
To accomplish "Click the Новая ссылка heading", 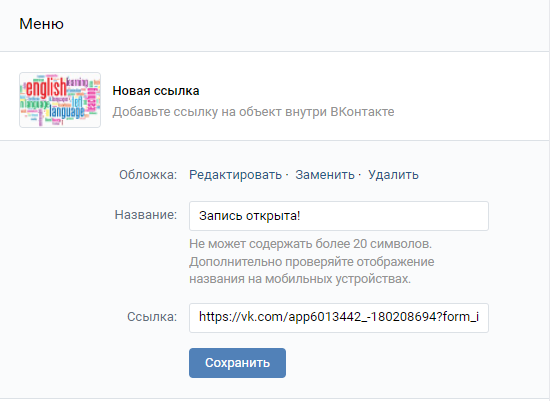I will click(156, 91).
